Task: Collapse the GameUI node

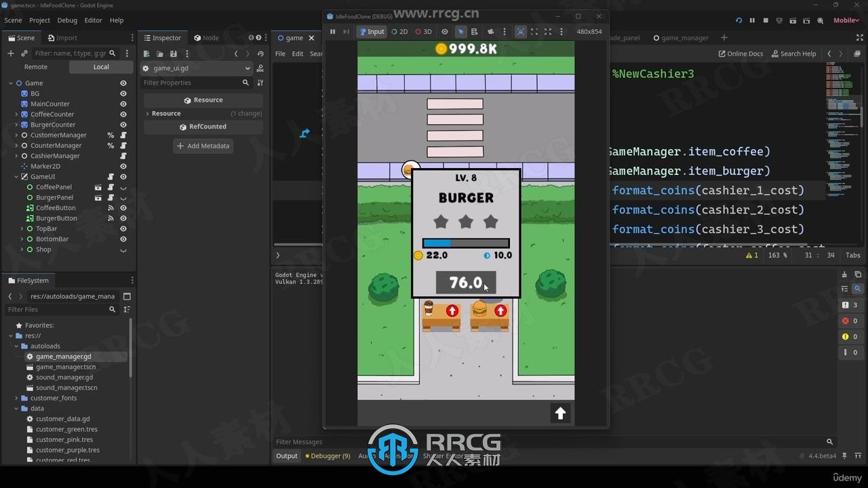Action: (x=16, y=176)
